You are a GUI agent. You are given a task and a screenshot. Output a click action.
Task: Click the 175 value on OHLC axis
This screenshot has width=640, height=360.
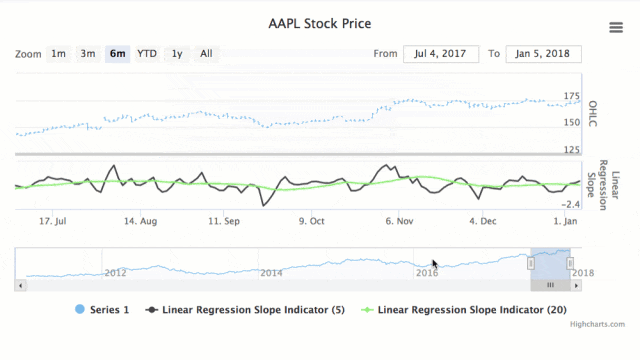571,96
